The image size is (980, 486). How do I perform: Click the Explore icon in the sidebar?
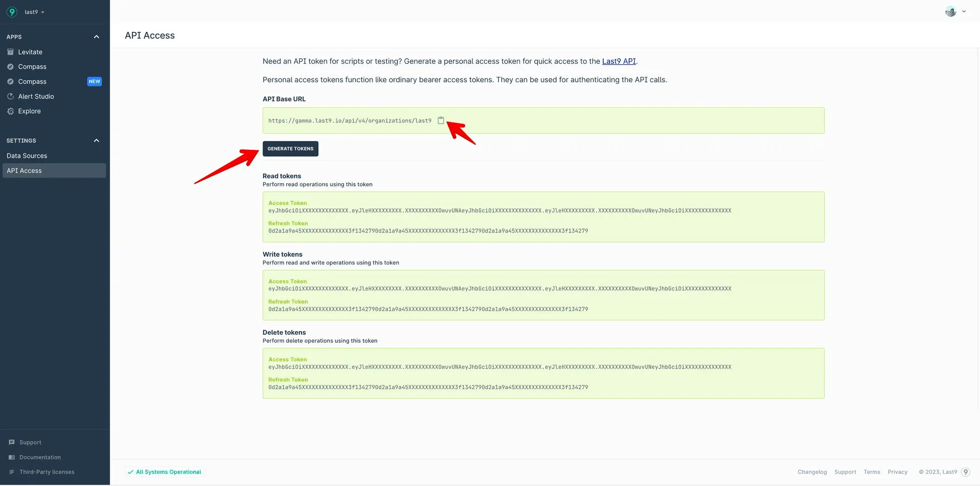click(x=10, y=111)
